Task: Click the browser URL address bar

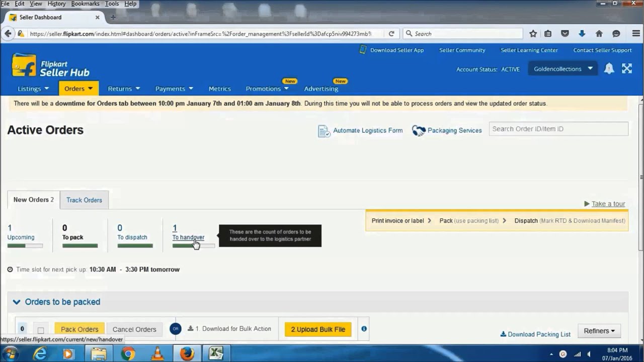Action: pyautogui.click(x=201, y=34)
